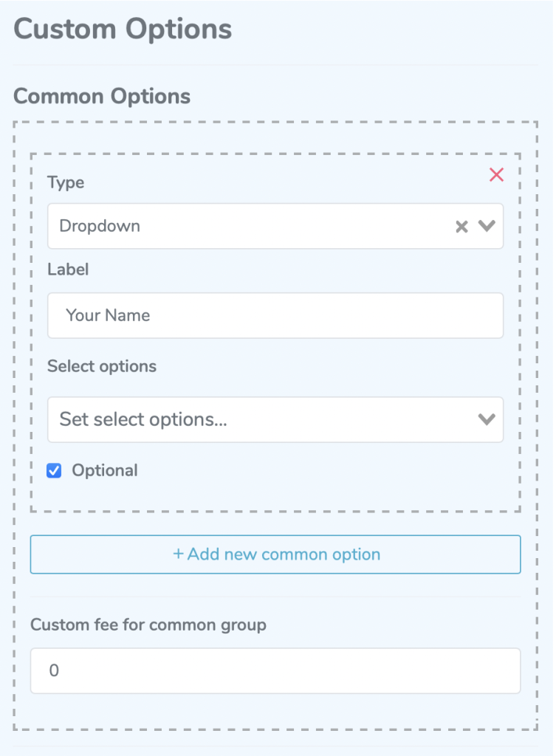Clear the Dropdown selection in Type field
556x756 pixels.
click(461, 226)
